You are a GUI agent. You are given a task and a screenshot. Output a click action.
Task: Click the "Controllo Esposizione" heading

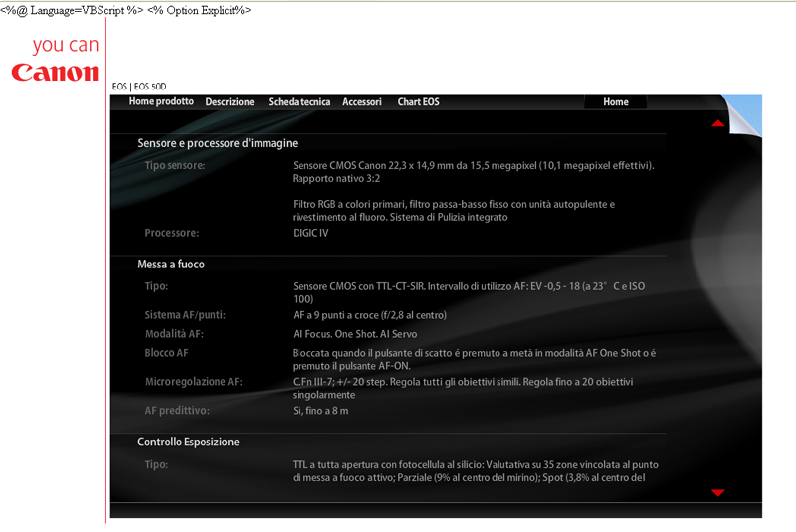[x=188, y=442]
